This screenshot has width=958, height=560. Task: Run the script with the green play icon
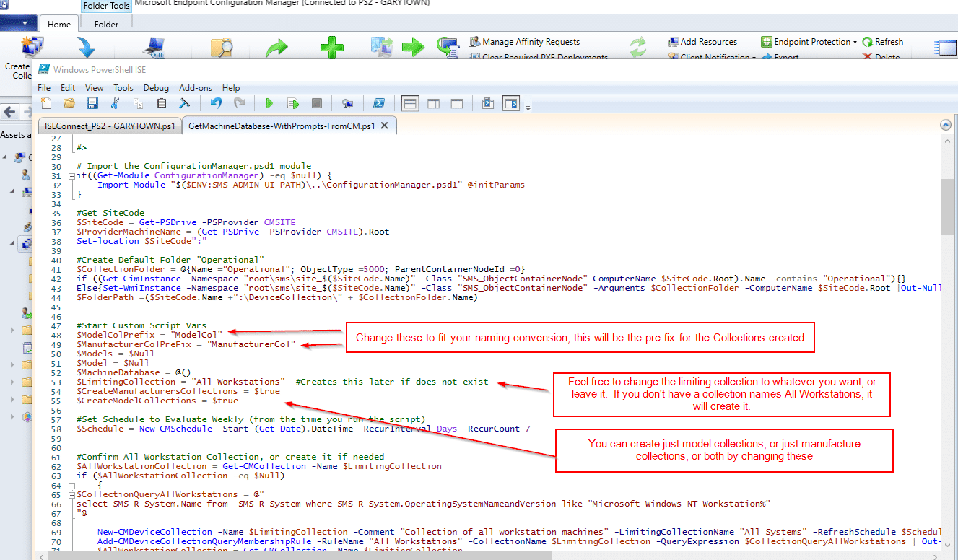coord(270,104)
